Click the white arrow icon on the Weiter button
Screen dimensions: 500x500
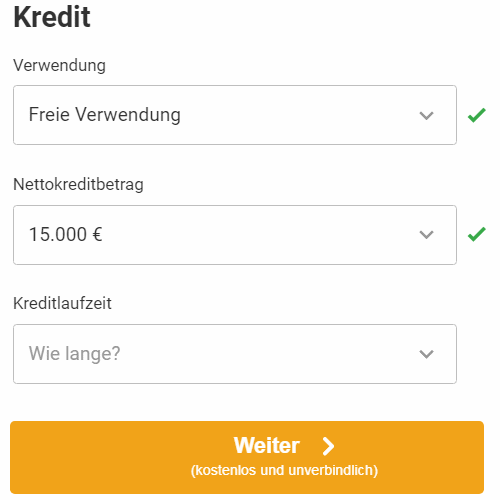328,446
